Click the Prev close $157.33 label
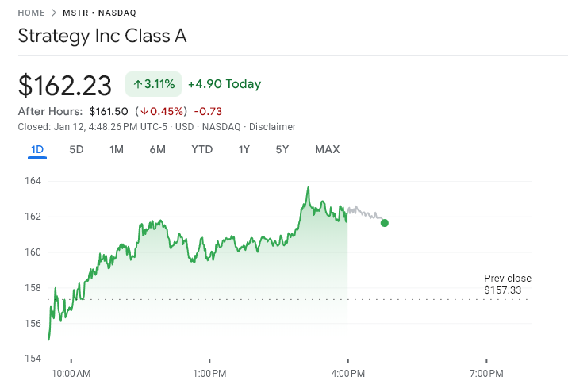568x392 pixels. (x=508, y=284)
